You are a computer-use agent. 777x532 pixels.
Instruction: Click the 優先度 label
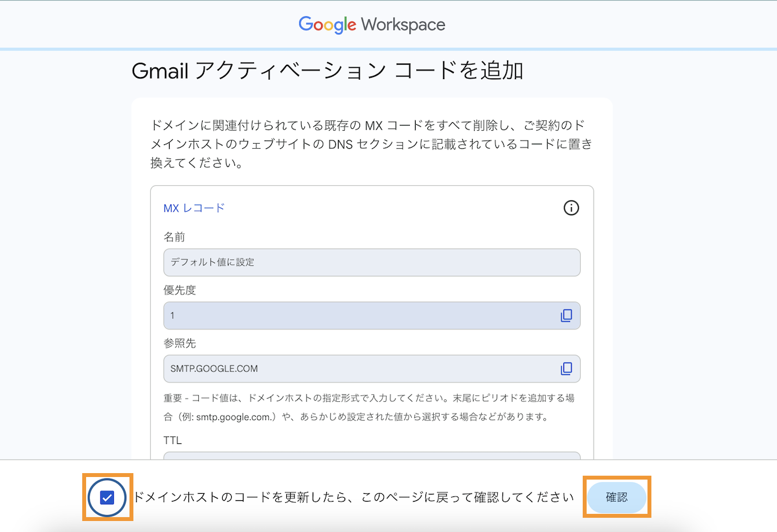point(180,290)
